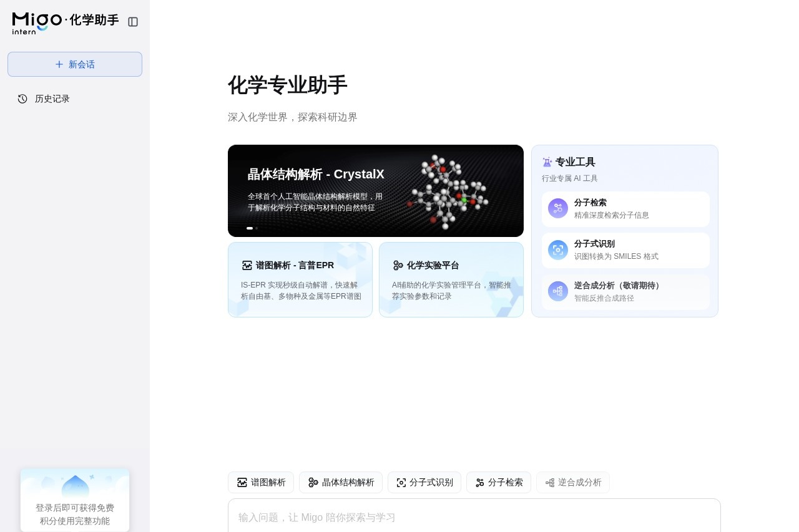The image size is (799, 532).
Task: Open the 登录 rewards banner bottom left
Action: [x=75, y=500]
